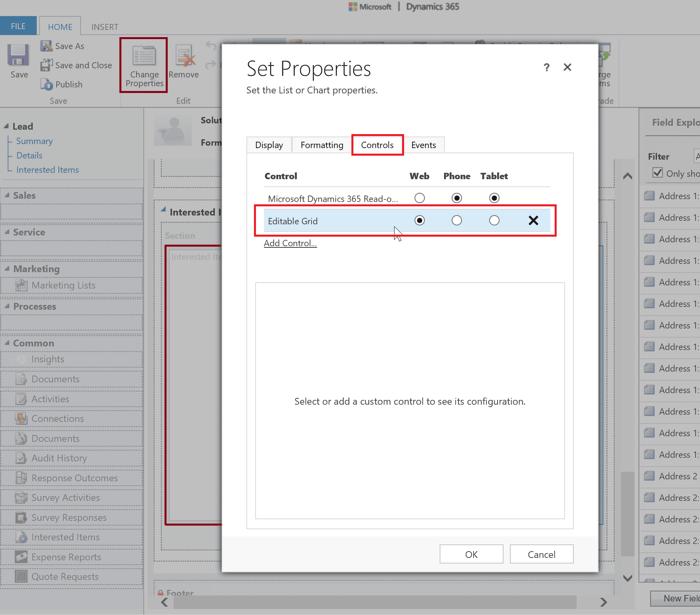Select the Editable Grid row label
The height and width of the screenshot is (615, 700).
[x=293, y=221]
